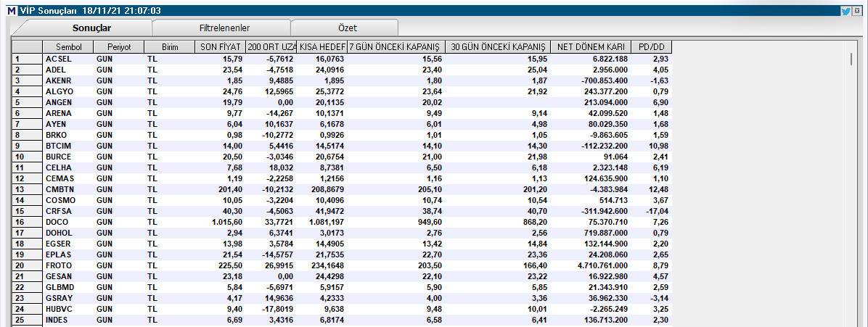The width and height of the screenshot is (868, 327).
Task: Select the GSRAY symbol cell
Action: 59,298
